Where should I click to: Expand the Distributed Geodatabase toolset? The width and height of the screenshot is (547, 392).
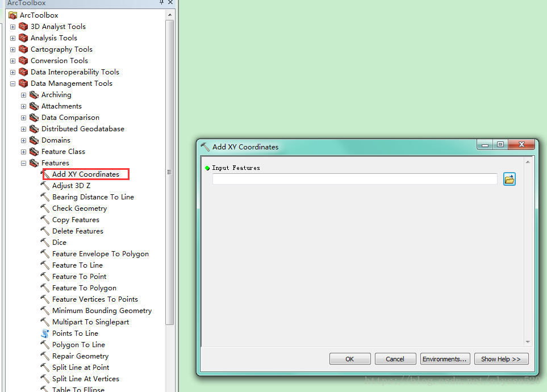tap(24, 129)
